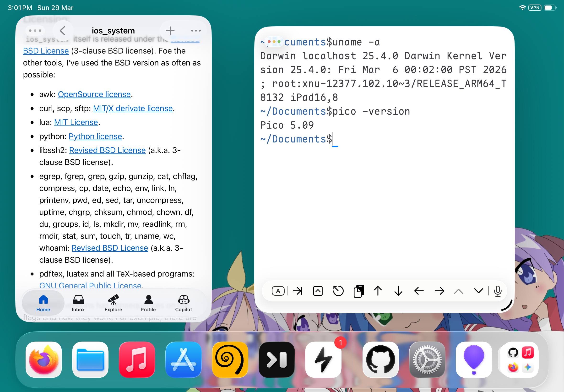Tap the microphone dictation icon
Image resolution: width=564 pixels, height=392 pixels.
[x=498, y=291]
